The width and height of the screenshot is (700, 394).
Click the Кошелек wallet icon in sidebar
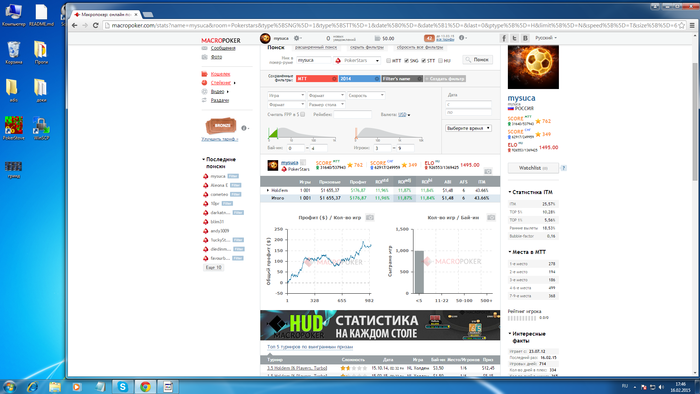(204, 74)
